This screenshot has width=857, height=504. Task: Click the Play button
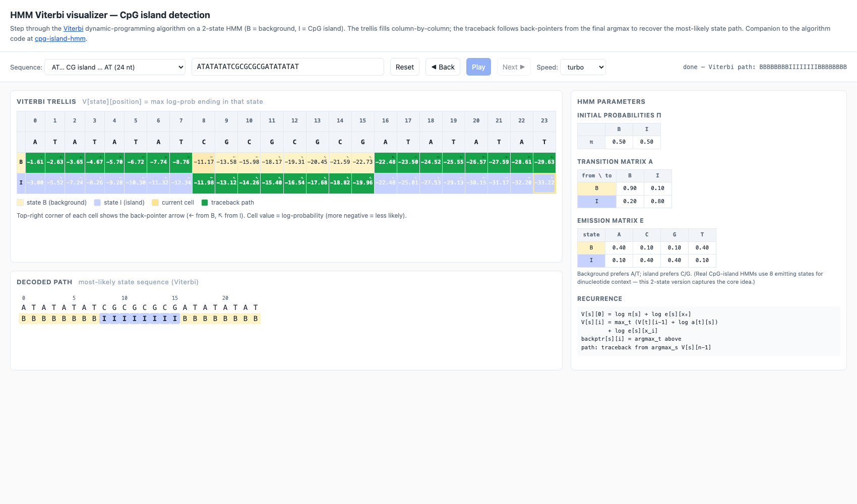click(x=478, y=67)
